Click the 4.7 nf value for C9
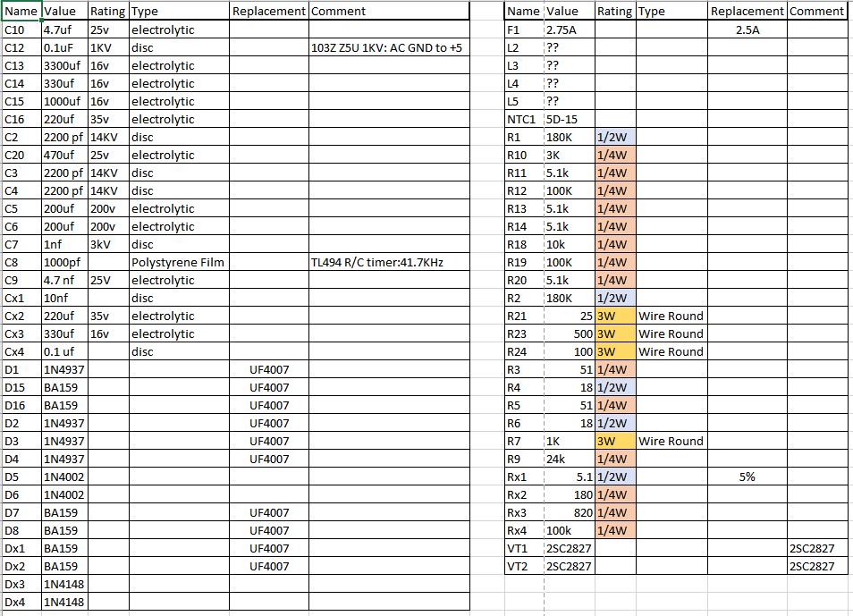This screenshot has height=616, width=853. tap(64, 280)
